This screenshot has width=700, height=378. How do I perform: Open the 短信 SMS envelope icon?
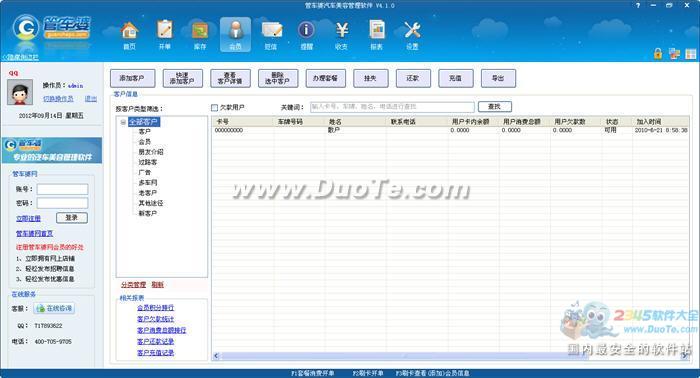pyautogui.click(x=271, y=30)
